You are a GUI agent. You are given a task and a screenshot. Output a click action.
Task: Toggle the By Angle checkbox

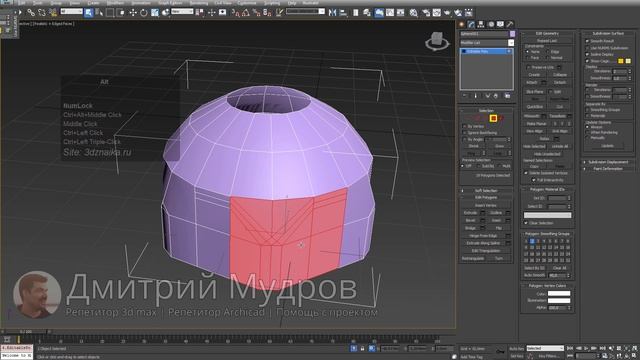464,140
